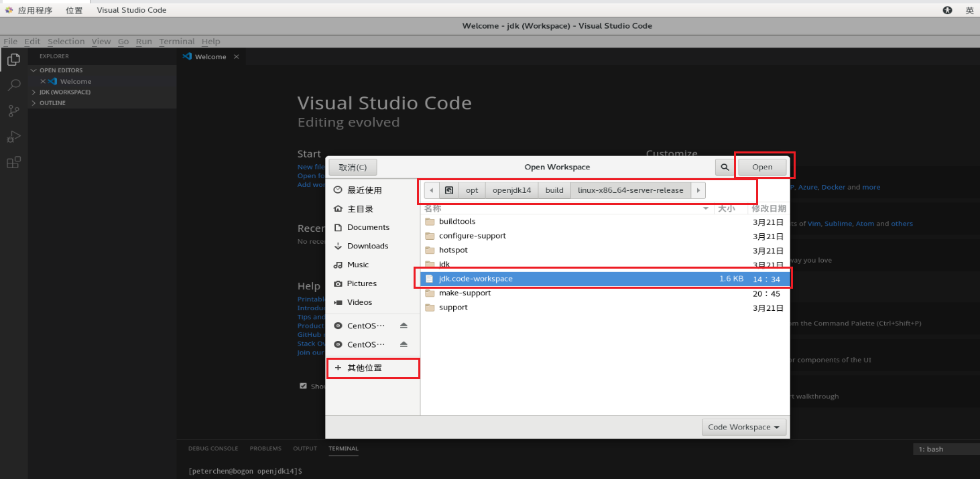Viewport: 980px width, 479px height.
Task: Toggle show welcome page on startup checkbox
Action: 304,386
